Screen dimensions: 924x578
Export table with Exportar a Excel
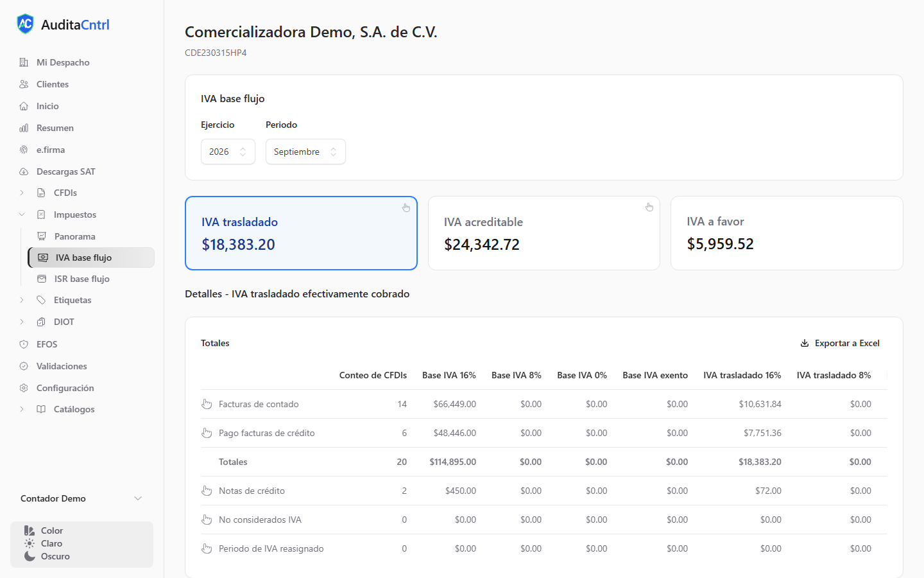(x=840, y=343)
